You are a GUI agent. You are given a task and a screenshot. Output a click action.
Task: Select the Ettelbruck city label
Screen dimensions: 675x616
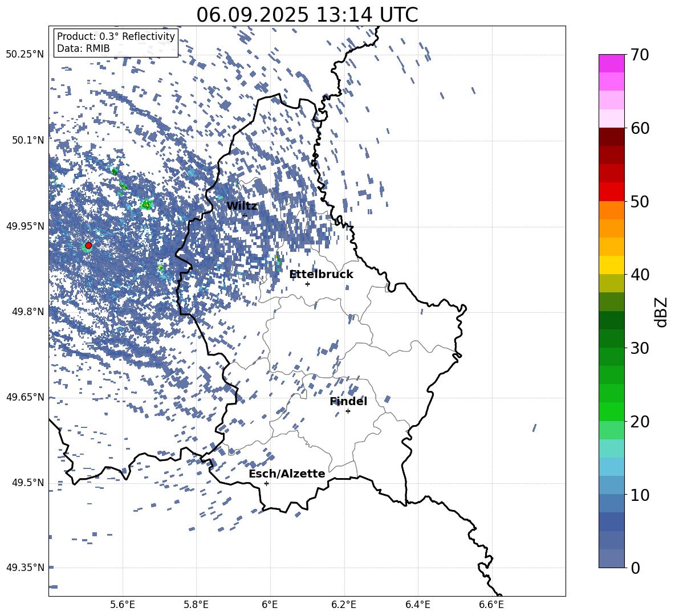point(321,275)
